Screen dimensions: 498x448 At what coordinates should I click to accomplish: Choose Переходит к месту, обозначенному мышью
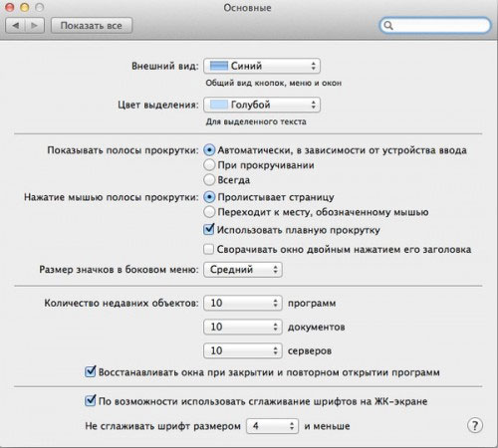(x=209, y=212)
